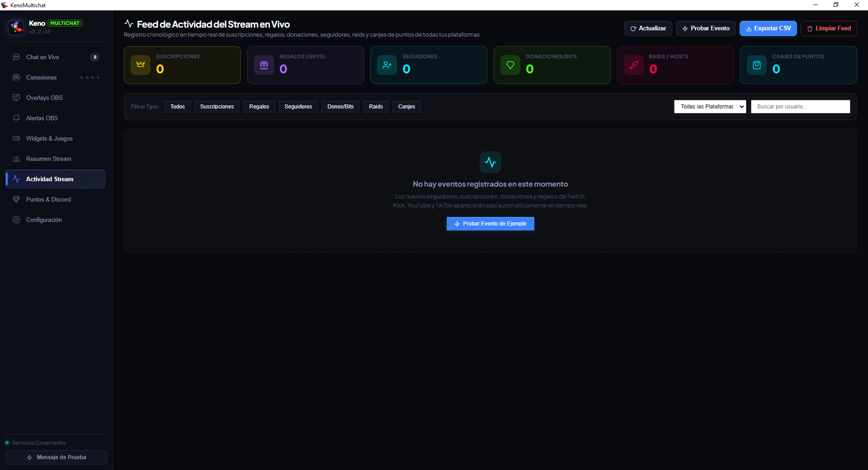Image resolution: width=868 pixels, height=470 pixels.
Task: Click the user-plus icon in Seguidores card
Action: pyautogui.click(x=387, y=65)
